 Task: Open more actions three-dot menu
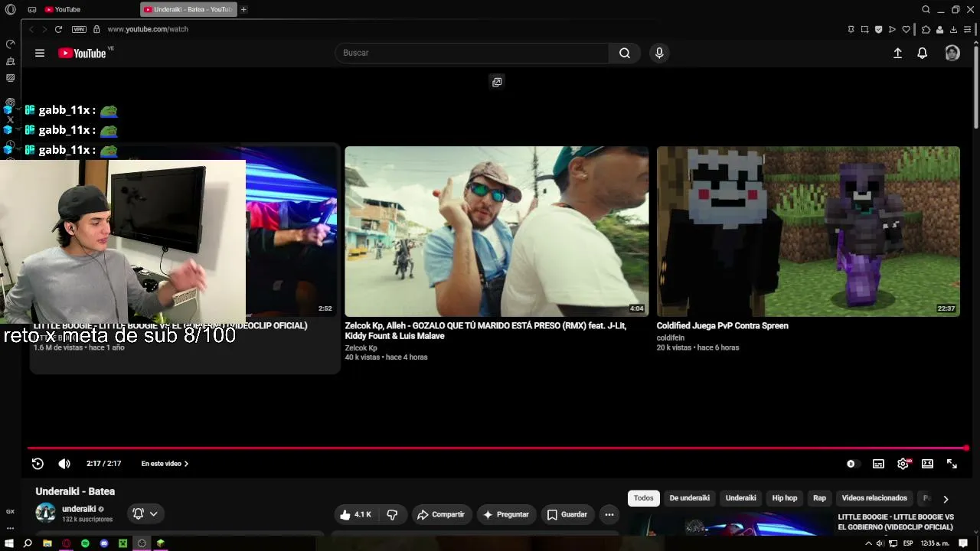click(x=609, y=514)
